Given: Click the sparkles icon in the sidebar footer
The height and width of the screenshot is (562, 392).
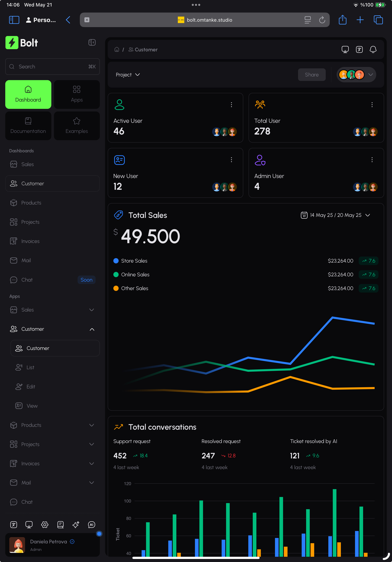Looking at the screenshot, I should coord(76,525).
